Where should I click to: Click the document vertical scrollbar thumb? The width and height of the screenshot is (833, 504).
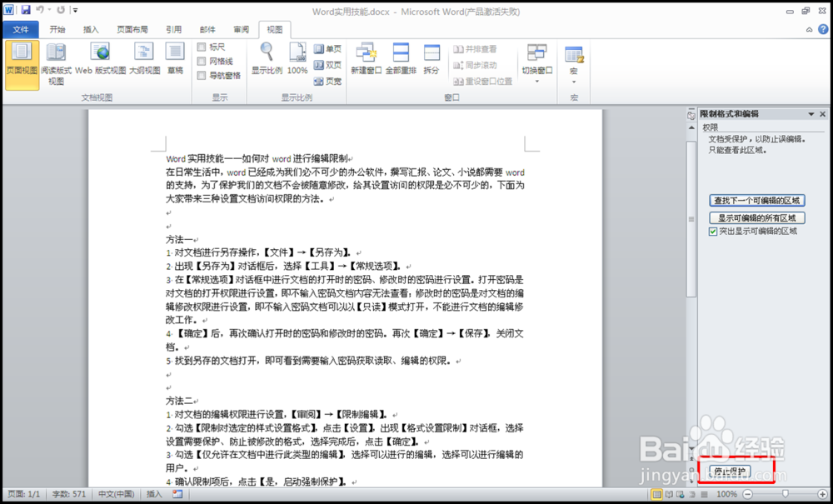pos(691,219)
